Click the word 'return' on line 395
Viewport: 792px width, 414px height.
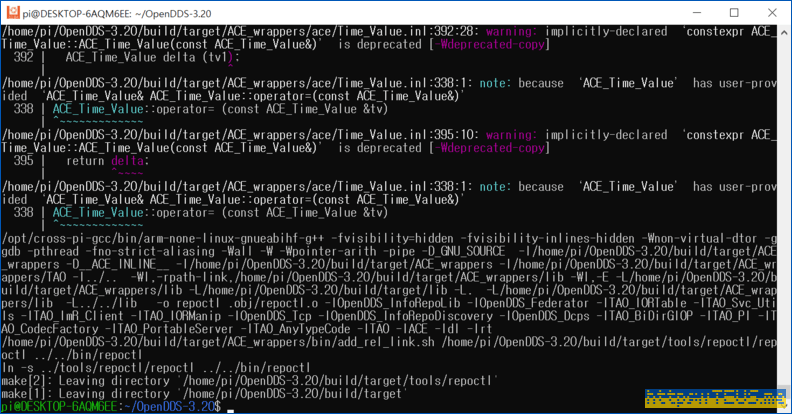pyautogui.click(x=85, y=161)
